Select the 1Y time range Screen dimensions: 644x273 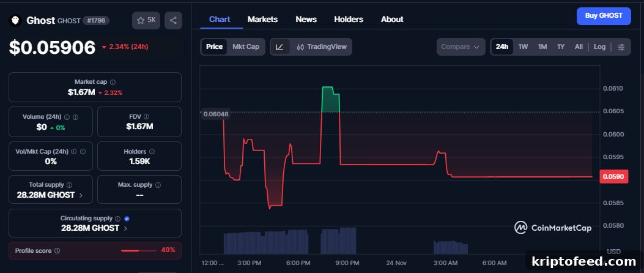[x=561, y=47]
